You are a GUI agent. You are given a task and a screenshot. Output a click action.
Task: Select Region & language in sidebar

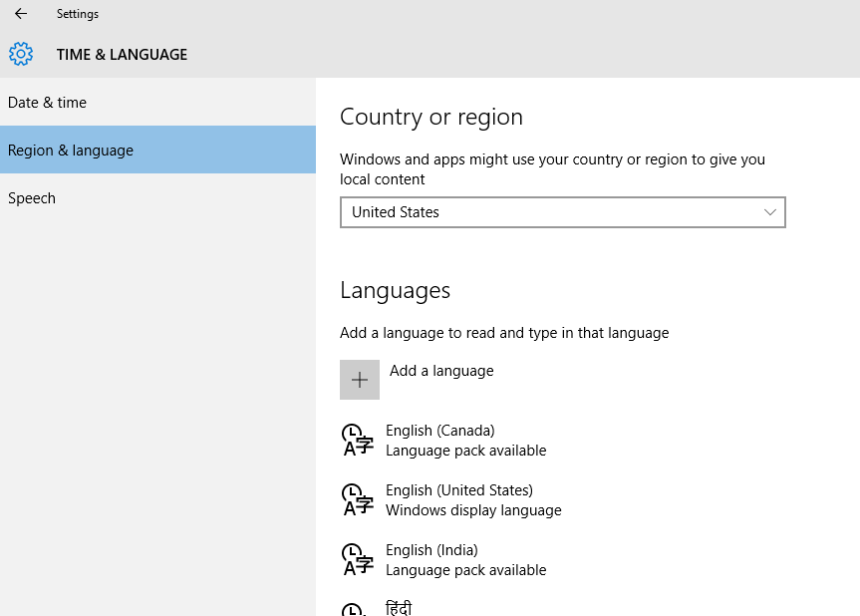[x=158, y=150]
